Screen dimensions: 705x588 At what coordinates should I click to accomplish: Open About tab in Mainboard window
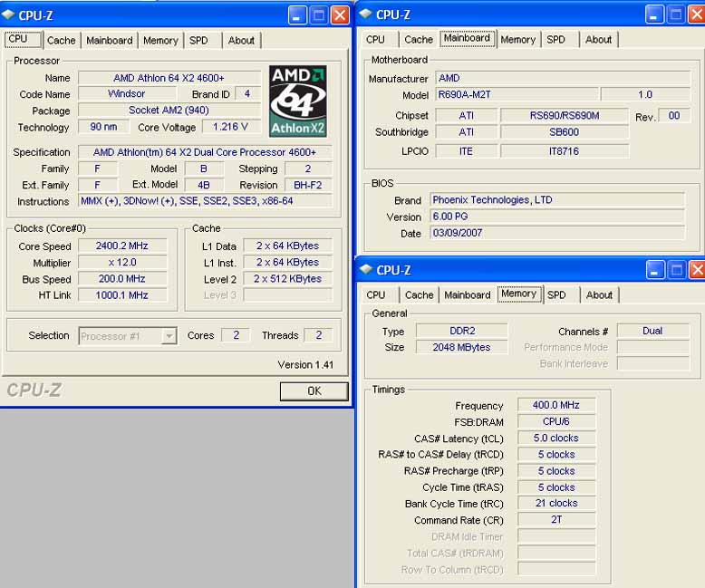click(x=598, y=40)
